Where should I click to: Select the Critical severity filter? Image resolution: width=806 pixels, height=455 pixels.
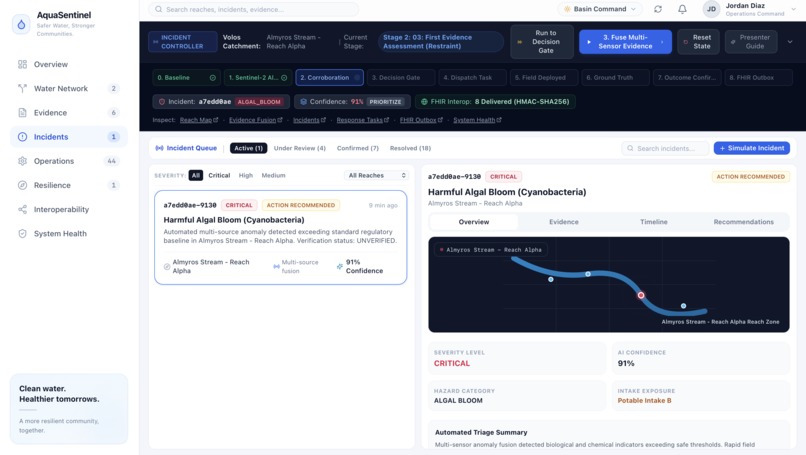[x=219, y=175]
